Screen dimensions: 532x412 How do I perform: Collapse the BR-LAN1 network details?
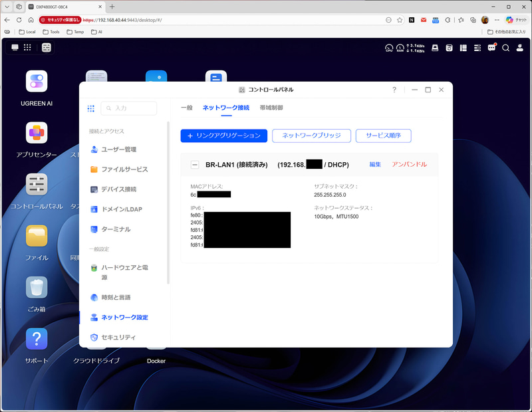pos(195,165)
